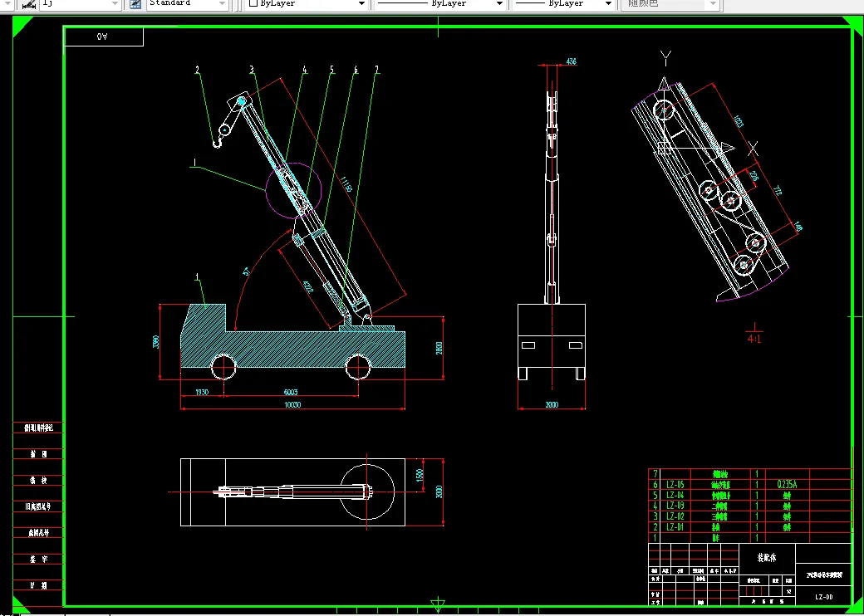864x616 pixels.
Task: Open the ByLayer lineweight dropdown
Action: [x=608, y=3]
